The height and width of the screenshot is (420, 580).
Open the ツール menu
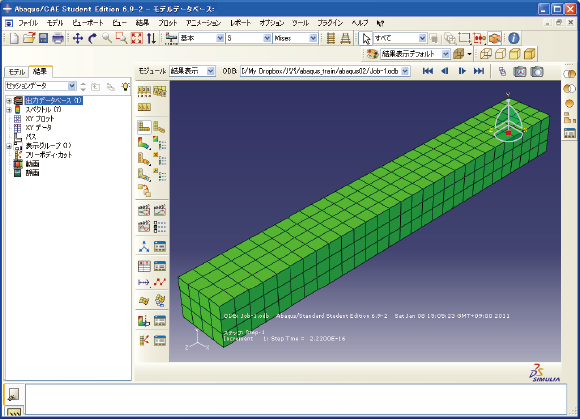pyautogui.click(x=300, y=23)
